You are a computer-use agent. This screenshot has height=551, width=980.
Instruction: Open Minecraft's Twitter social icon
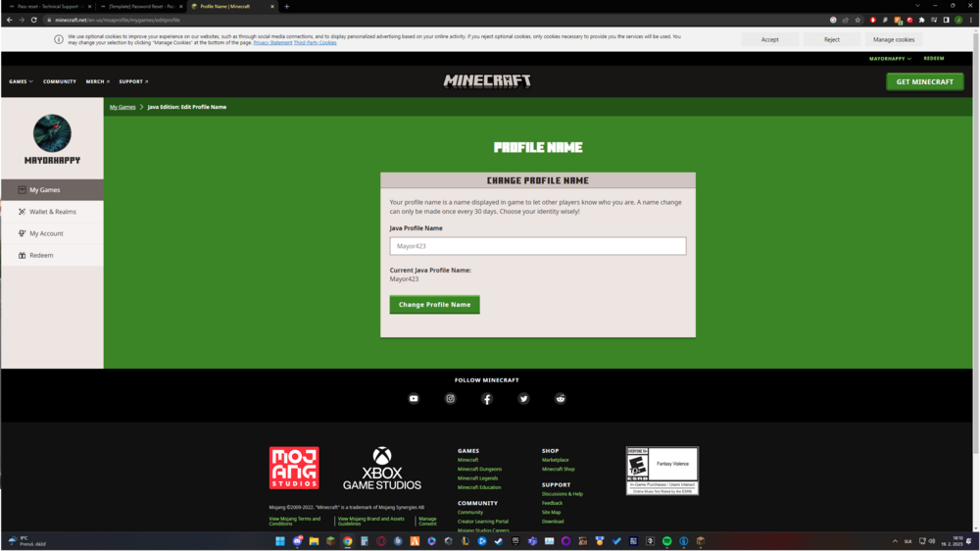523,399
